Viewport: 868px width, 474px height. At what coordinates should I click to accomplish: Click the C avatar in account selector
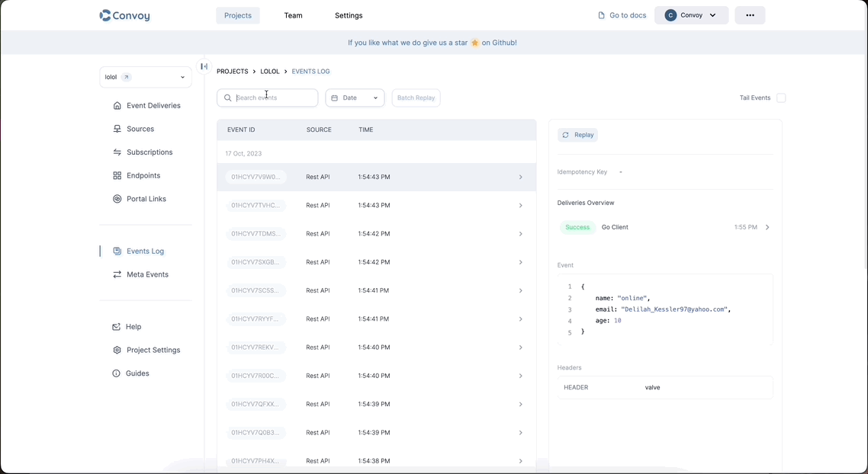pos(670,15)
